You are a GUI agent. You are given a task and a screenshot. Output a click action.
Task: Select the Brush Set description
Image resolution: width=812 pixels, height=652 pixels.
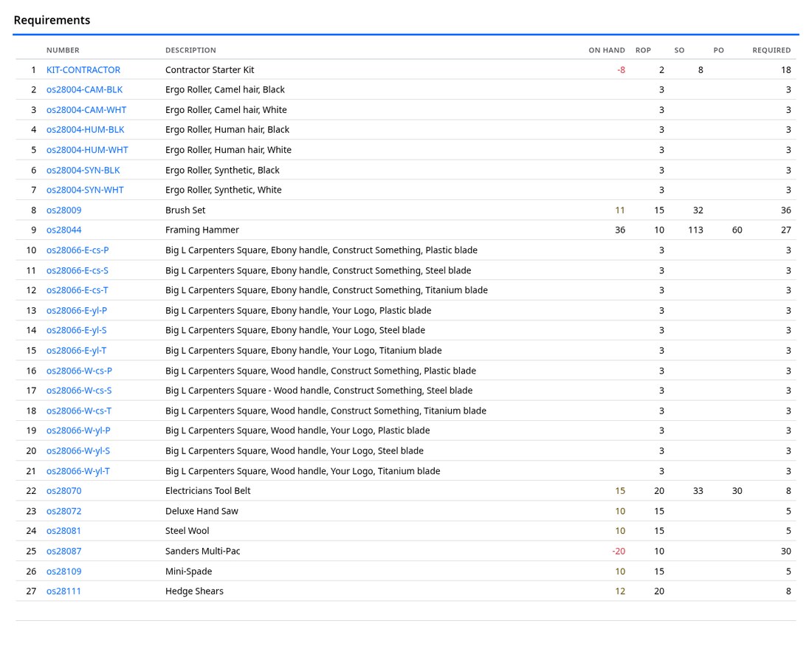click(185, 210)
